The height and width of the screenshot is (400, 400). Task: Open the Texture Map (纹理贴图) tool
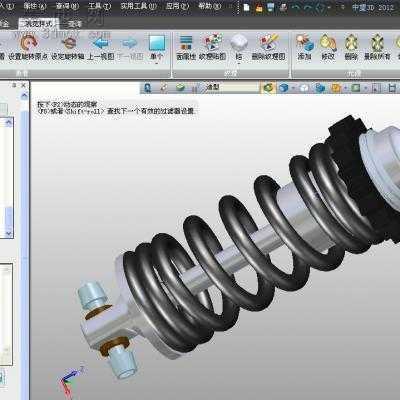(x=212, y=42)
